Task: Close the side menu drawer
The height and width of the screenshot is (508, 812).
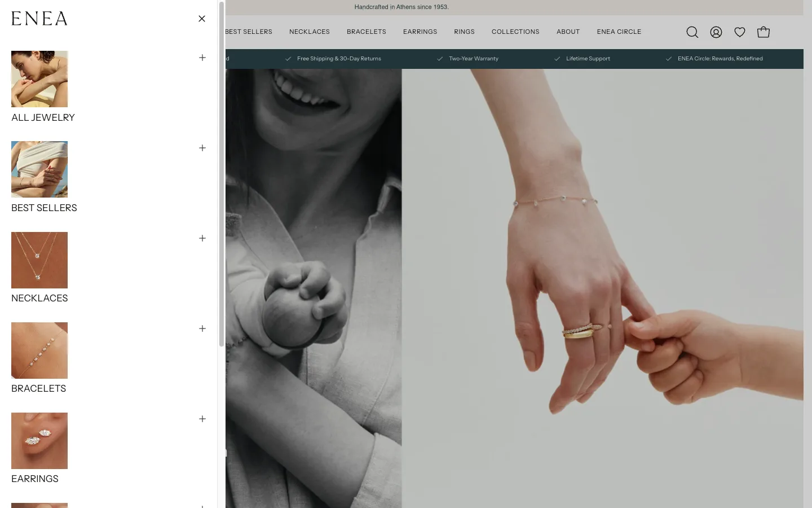Action: [202, 19]
